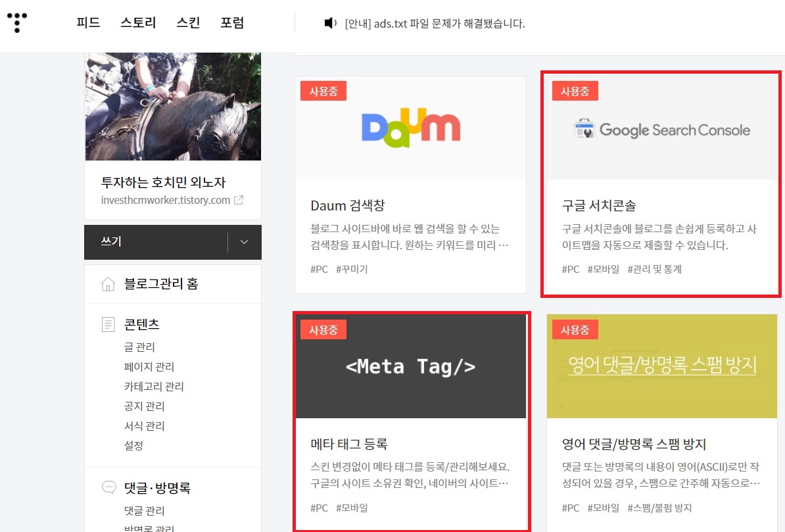Open the ads.txt announcement notice
Viewport: 785px width, 532px height.
click(x=435, y=24)
